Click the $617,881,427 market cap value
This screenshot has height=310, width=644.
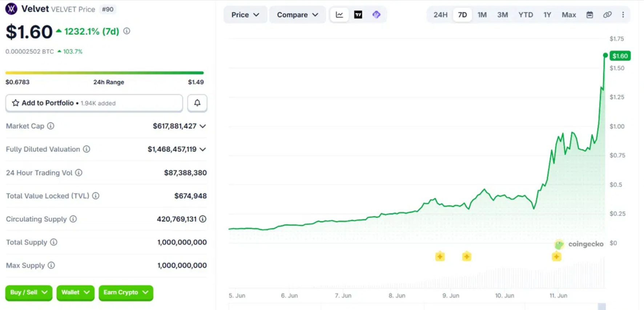(x=174, y=126)
